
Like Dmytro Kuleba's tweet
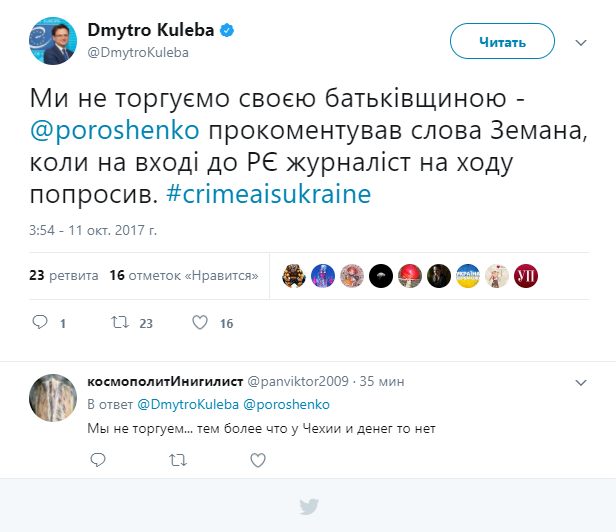click(x=199, y=323)
